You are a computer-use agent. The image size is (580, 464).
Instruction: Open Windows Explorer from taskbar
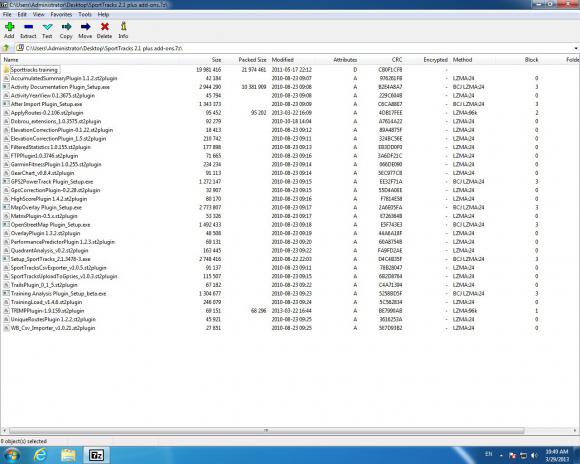pyautogui.click(x=68, y=455)
